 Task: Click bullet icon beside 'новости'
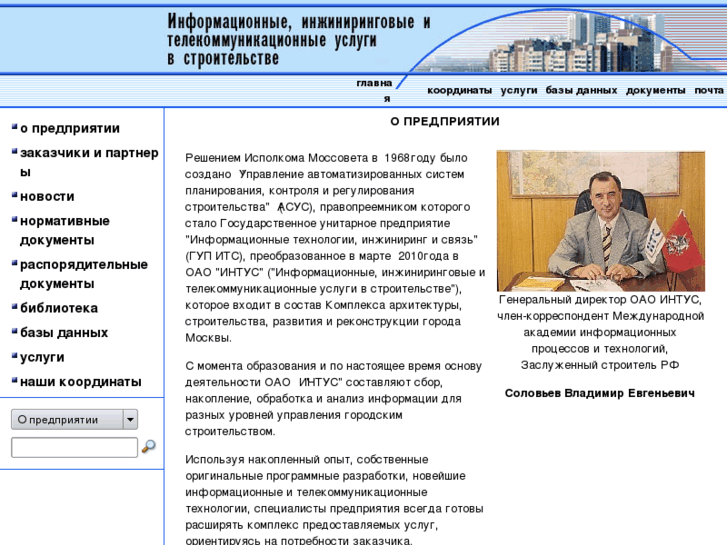coord(14,194)
